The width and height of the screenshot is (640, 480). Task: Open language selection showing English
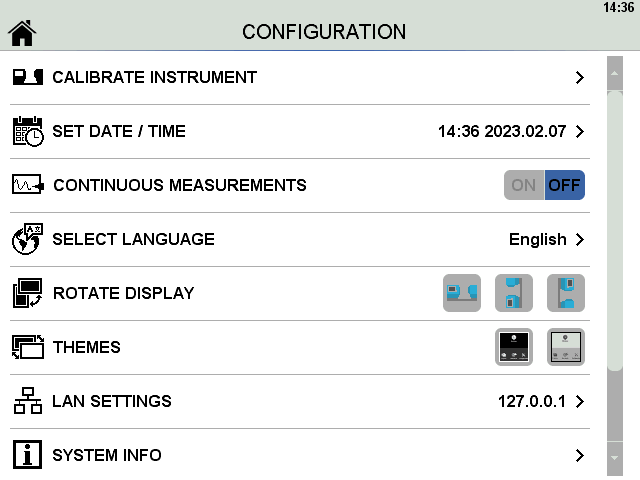(546, 239)
